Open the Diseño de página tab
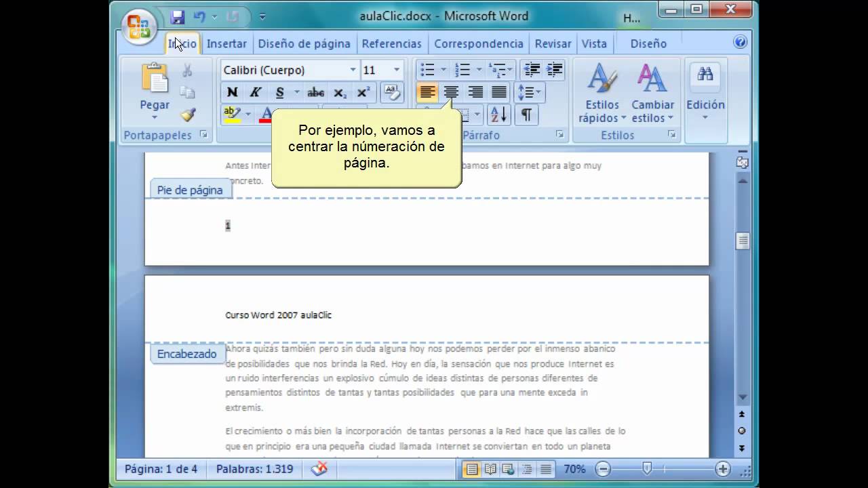Screen dimensions: 868x488 pos(304,43)
